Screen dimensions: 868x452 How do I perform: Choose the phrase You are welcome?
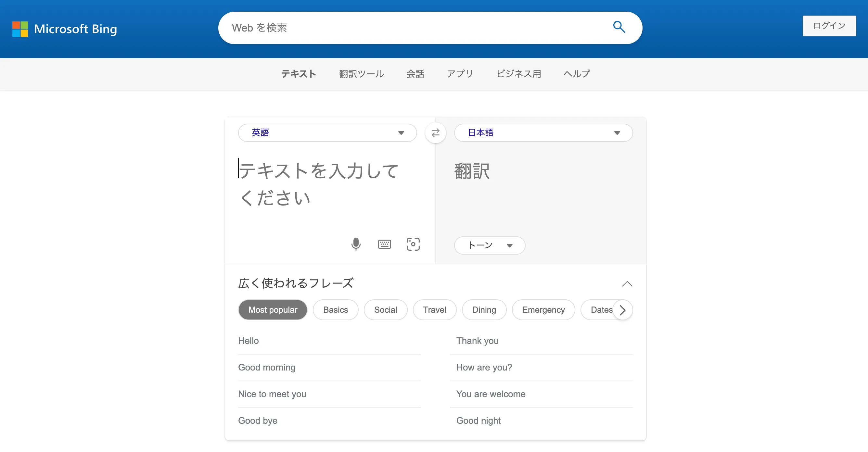(541, 394)
